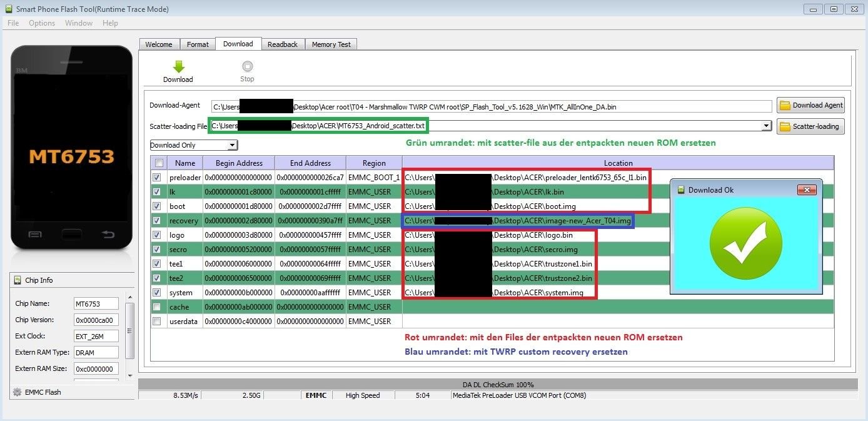This screenshot has width=868, height=421.
Task: Open the Window menu
Action: pos(79,23)
